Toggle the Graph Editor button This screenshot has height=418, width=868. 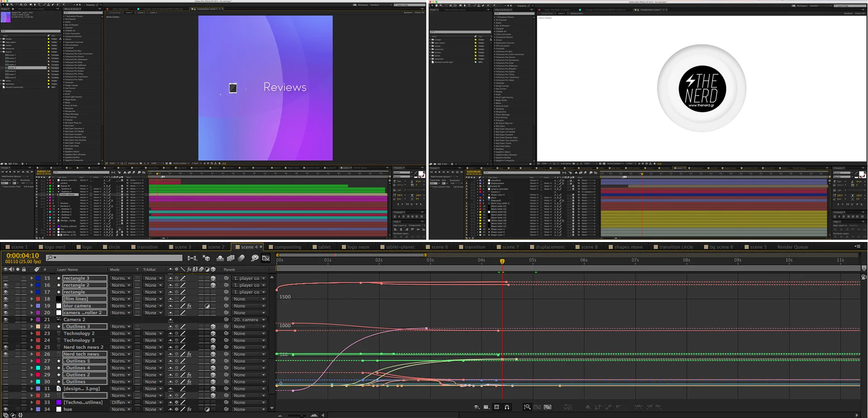click(266, 258)
